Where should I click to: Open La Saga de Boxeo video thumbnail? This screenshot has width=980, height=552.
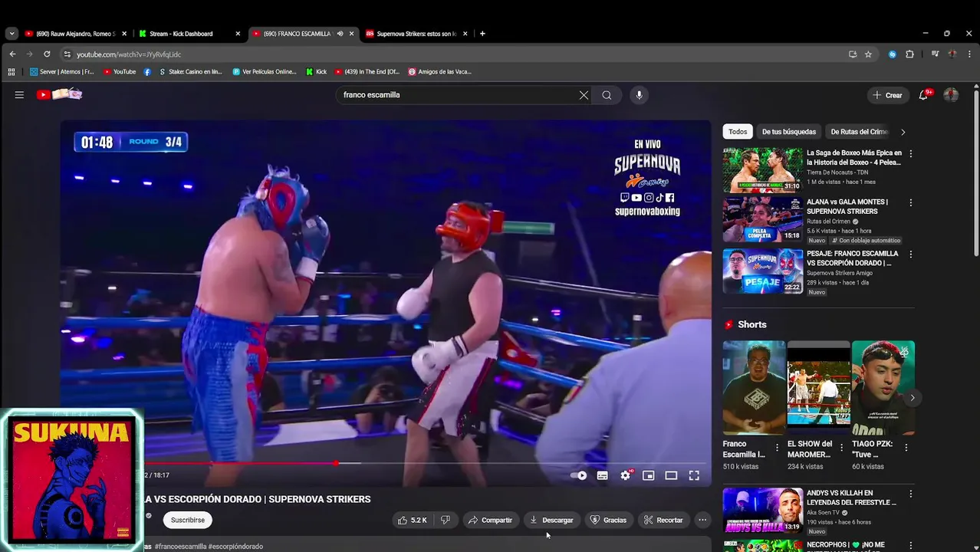point(763,170)
